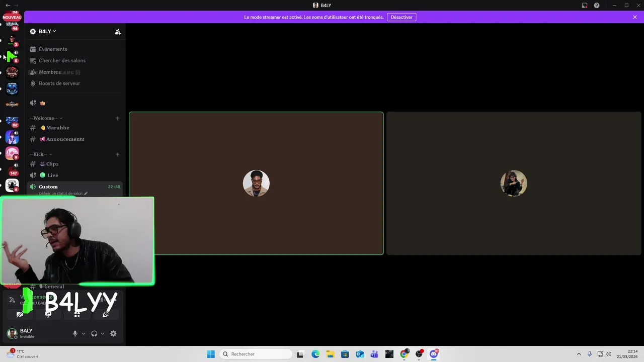Image resolution: width=644 pixels, height=362 pixels.
Task: Collapse the --Kick-- category
Action: [x=41, y=154]
